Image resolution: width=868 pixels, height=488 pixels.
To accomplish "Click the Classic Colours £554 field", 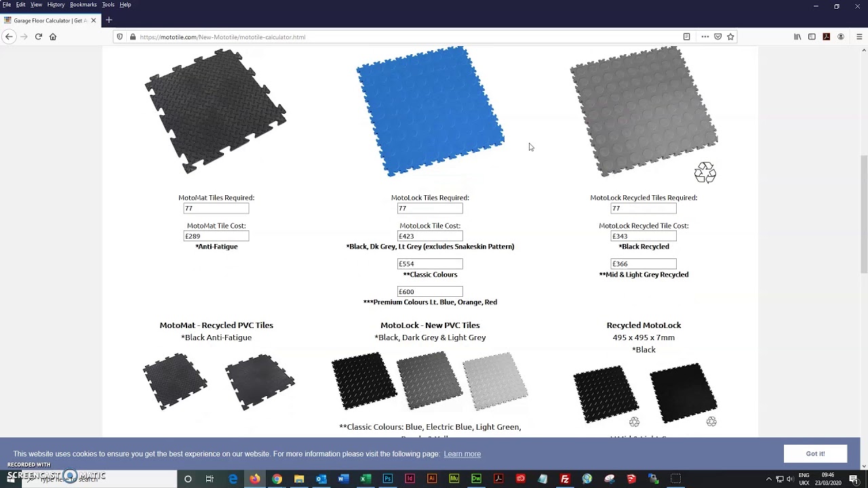I will click(x=430, y=264).
